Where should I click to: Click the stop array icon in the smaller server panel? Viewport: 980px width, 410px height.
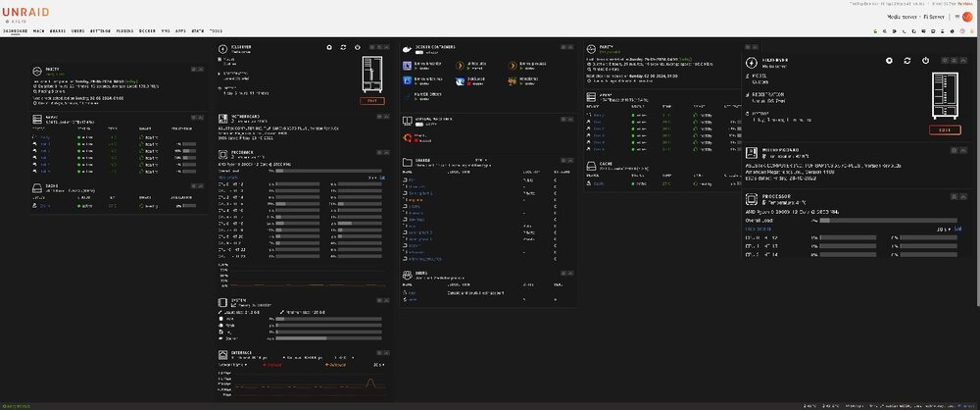click(x=329, y=47)
